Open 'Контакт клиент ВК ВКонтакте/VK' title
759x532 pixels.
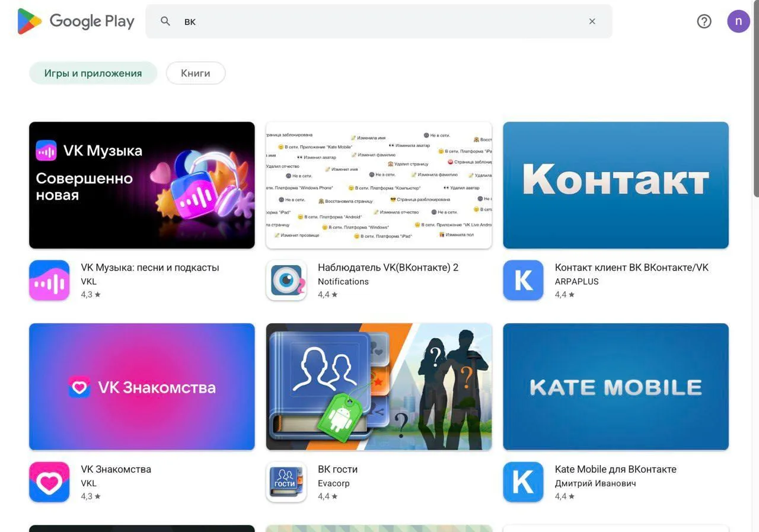pos(632,267)
